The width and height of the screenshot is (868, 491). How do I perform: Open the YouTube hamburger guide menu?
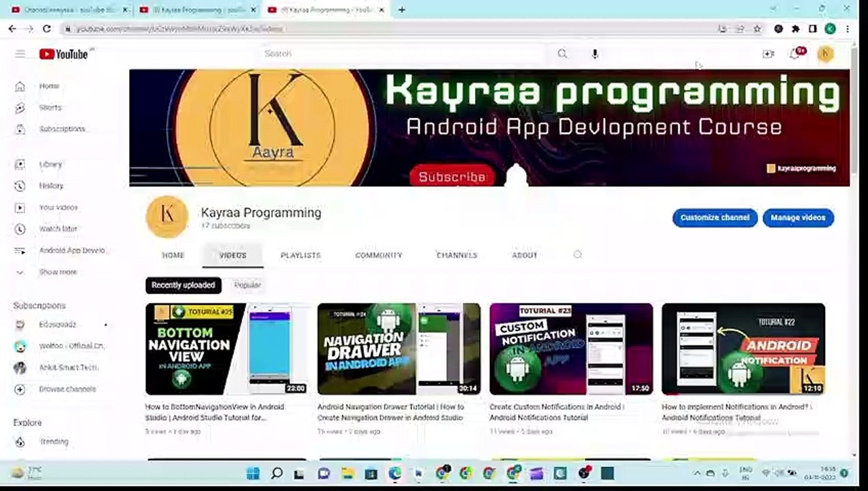pyautogui.click(x=20, y=54)
